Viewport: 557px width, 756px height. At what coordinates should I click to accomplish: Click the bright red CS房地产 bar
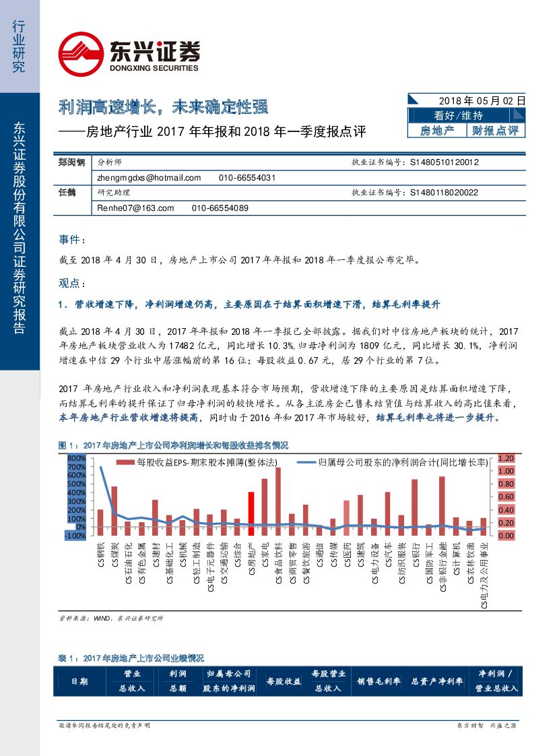(x=251, y=514)
